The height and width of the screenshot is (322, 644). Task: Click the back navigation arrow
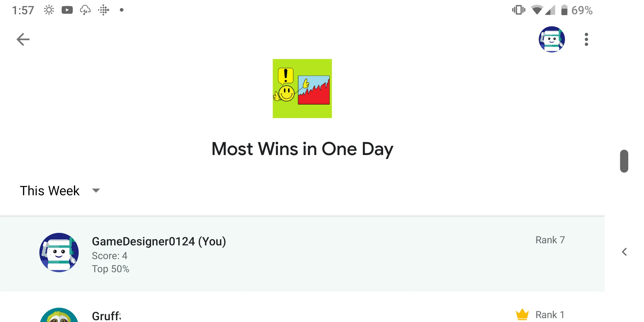tap(23, 39)
